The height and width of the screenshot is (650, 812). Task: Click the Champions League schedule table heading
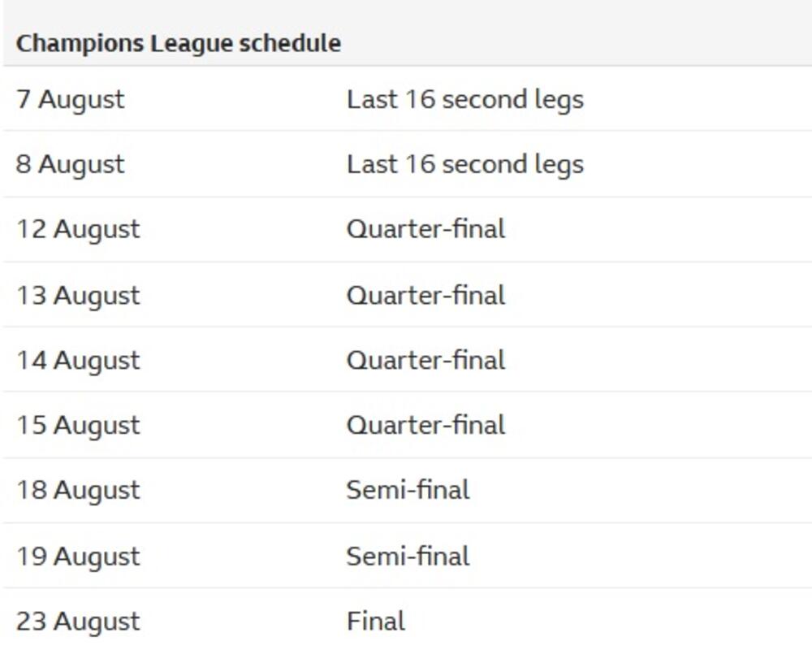[x=179, y=43]
